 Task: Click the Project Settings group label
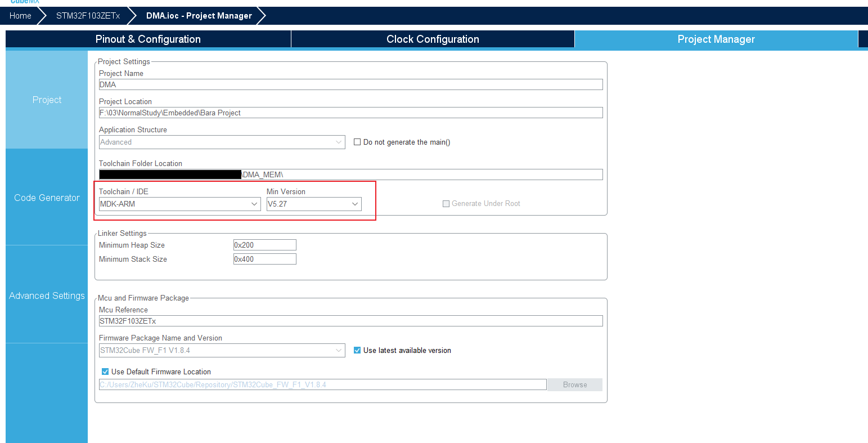pyautogui.click(x=124, y=61)
